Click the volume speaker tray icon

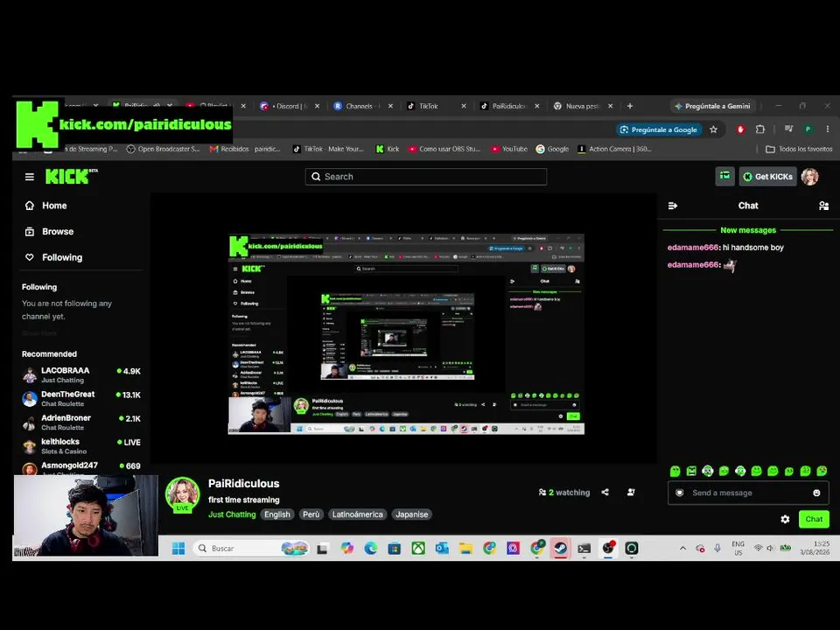point(770,548)
